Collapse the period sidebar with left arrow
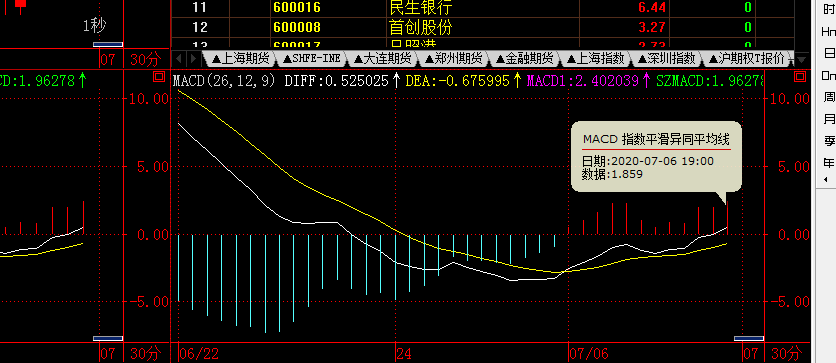Image resolution: width=836 pixels, height=363 pixels. click(826, 180)
